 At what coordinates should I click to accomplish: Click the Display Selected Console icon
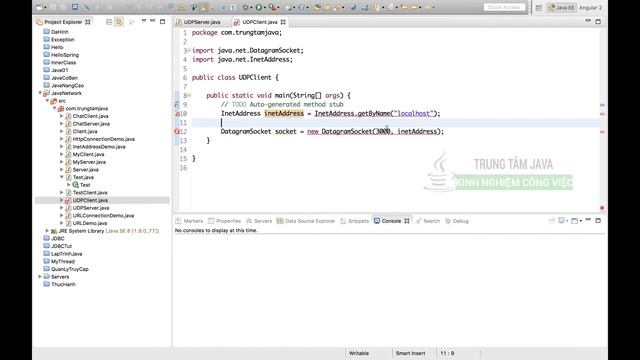click(562, 220)
